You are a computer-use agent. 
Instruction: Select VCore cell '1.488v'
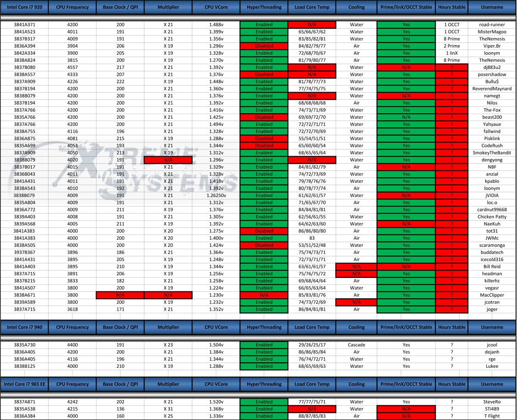coord(216,25)
